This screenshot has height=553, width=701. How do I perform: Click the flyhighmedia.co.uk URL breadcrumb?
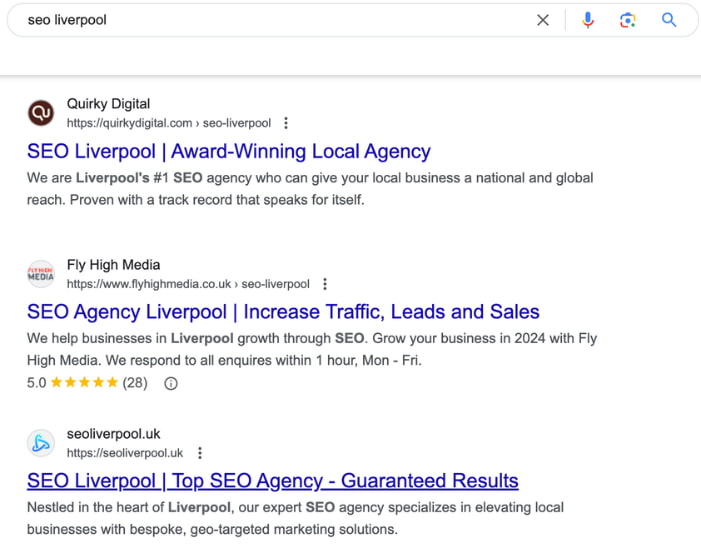(x=188, y=284)
